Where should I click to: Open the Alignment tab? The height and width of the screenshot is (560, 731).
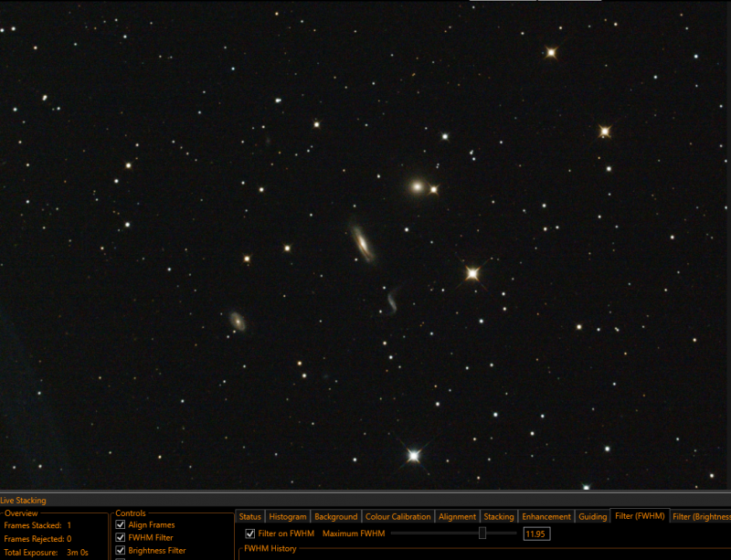[x=457, y=517]
